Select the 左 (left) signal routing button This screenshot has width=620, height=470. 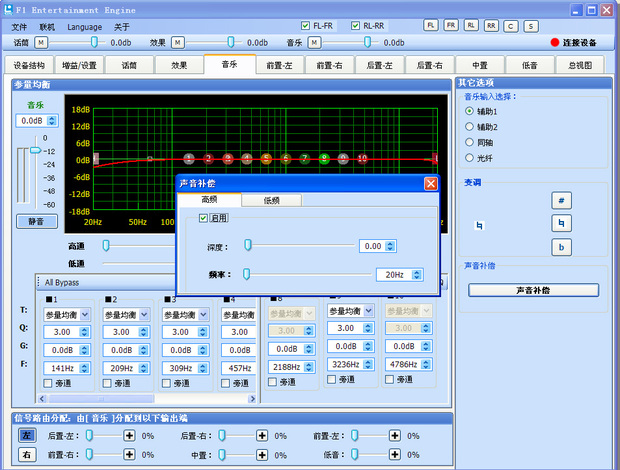pyautogui.click(x=27, y=436)
